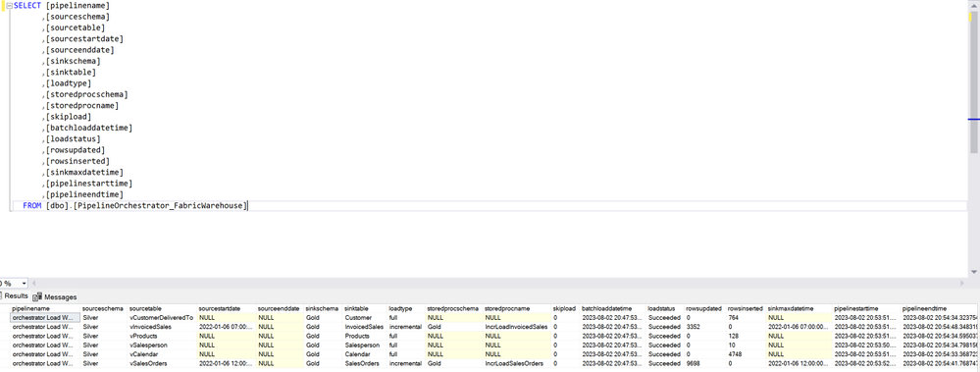The image size is (980, 372).
Task: Select the rowsinserted column header
Action: click(747, 309)
